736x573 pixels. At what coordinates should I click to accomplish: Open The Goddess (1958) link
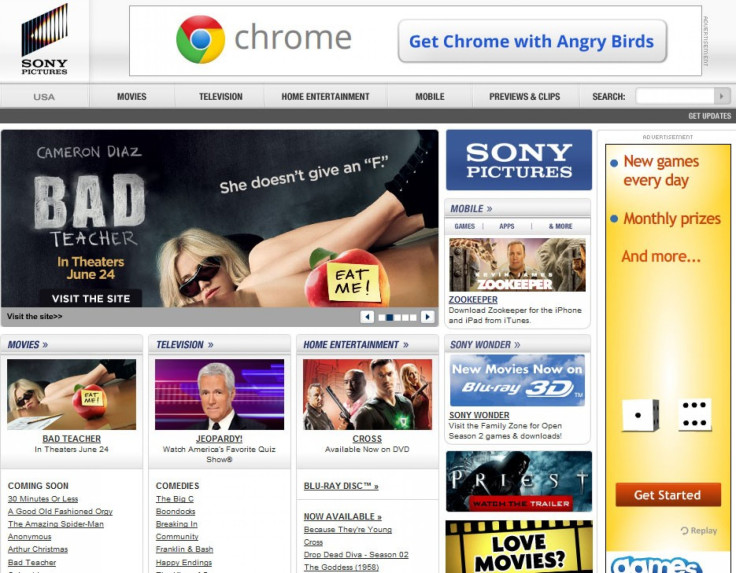click(x=341, y=567)
